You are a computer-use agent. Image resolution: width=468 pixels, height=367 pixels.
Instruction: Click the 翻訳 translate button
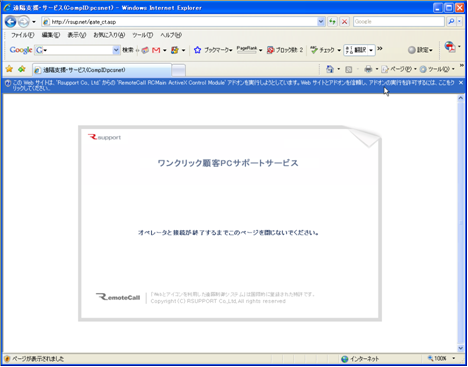click(356, 50)
